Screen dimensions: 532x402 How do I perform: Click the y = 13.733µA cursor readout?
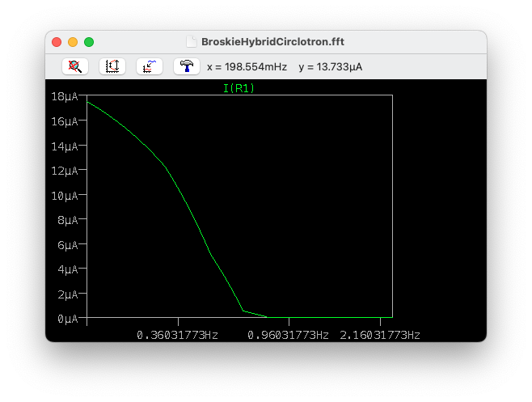(x=331, y=67)
